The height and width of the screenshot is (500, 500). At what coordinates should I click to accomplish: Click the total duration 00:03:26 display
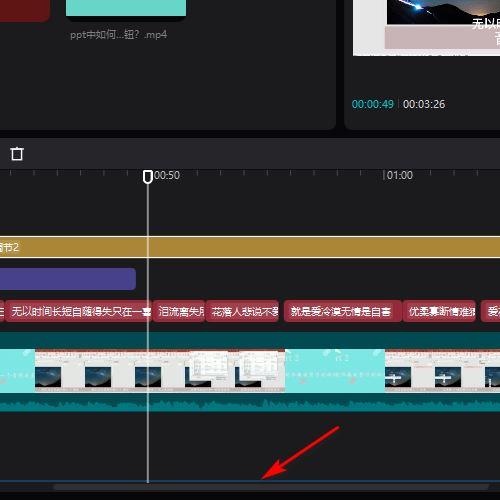click(424, 104)
